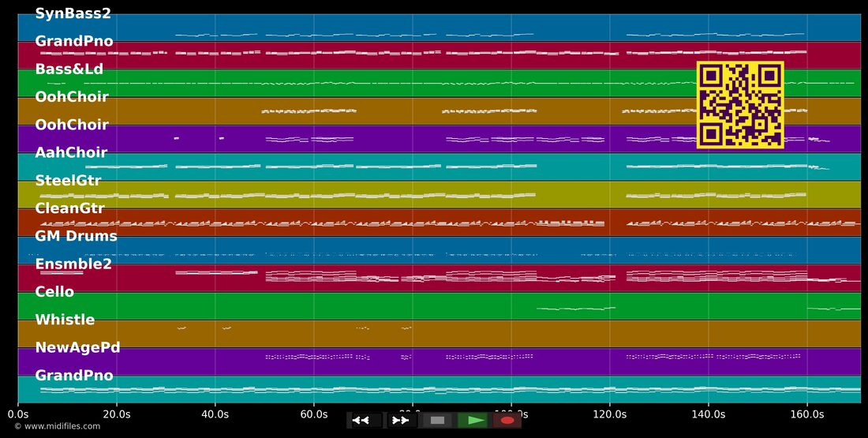Click the 20.0s time axis label

pos(117,414)
